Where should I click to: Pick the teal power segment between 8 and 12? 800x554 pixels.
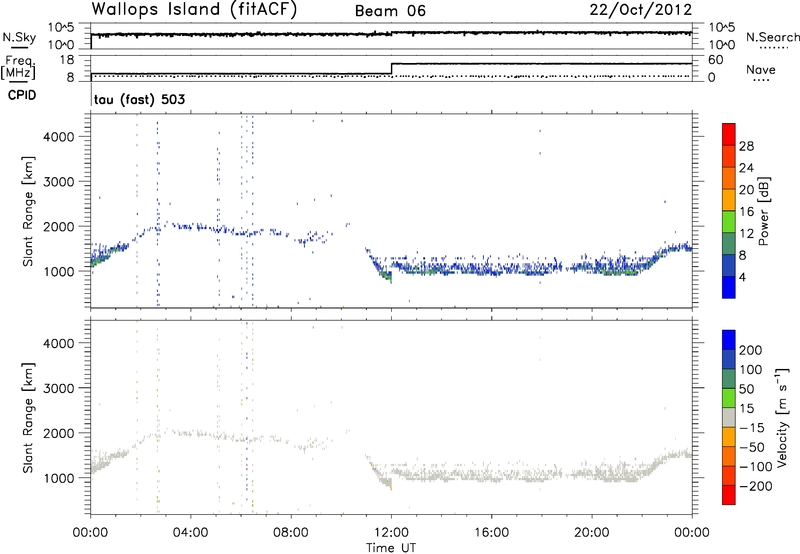coord(729,243)
